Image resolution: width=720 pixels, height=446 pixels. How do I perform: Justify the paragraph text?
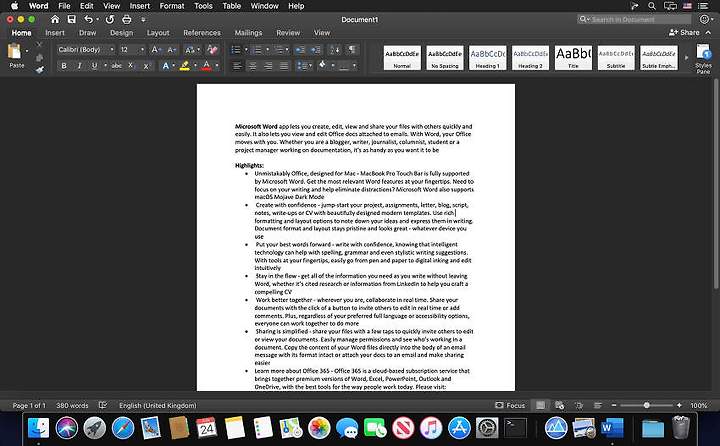pyautogui.click(x=284, y=66)
